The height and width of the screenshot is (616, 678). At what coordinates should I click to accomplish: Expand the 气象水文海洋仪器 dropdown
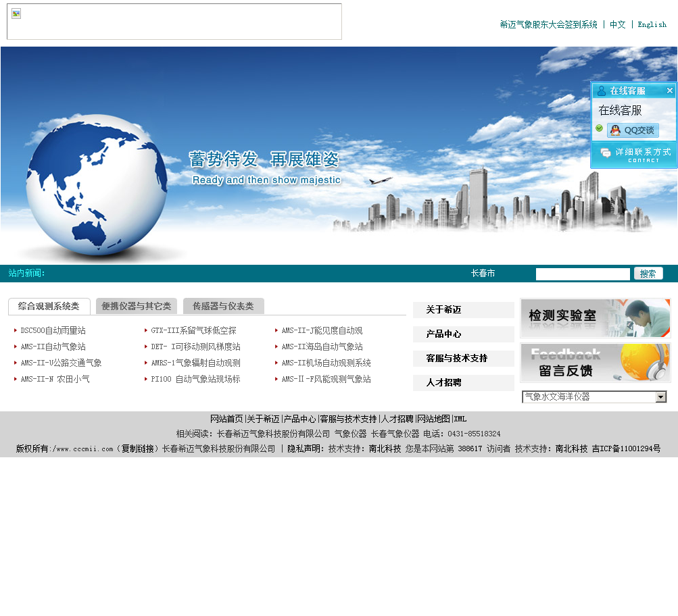594,396
